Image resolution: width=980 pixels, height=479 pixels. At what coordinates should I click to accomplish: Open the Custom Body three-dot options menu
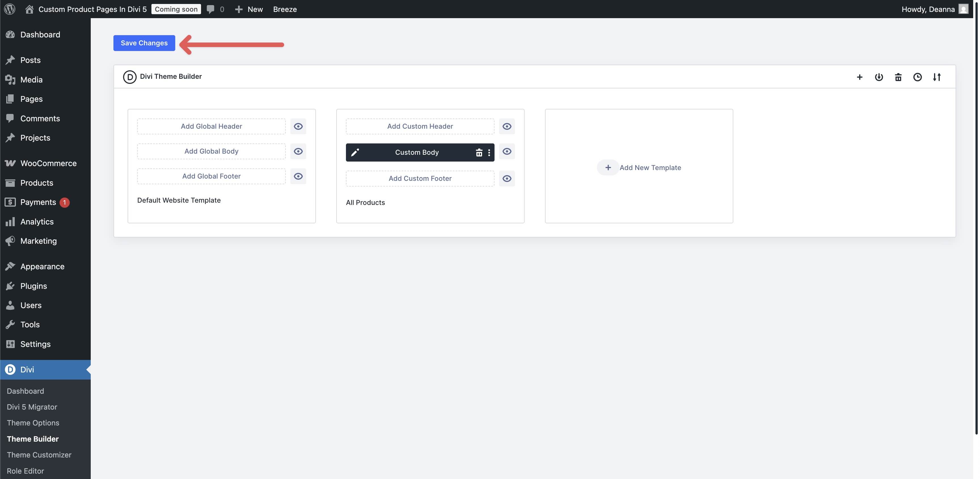[x=489, y=152]
